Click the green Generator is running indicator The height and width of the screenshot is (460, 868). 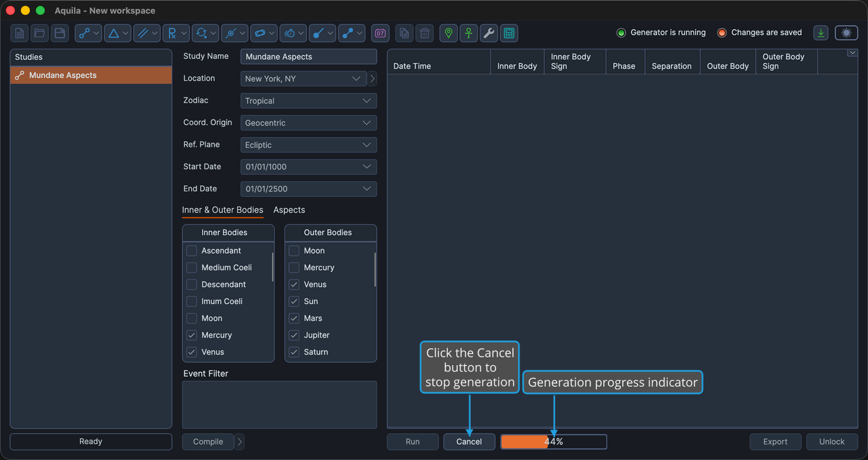[621, 32]
